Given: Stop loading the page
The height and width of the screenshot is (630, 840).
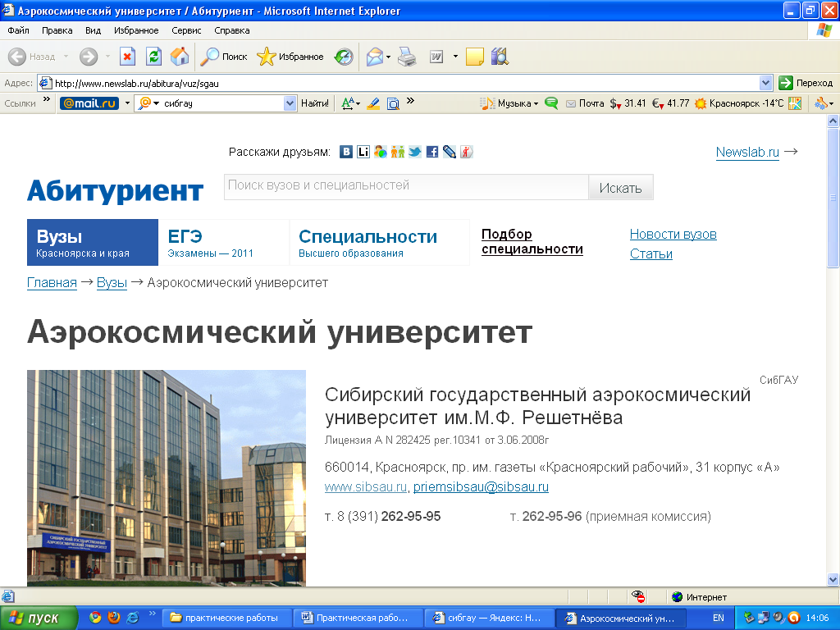Looking at the screenshot, I should click(127, 57).
